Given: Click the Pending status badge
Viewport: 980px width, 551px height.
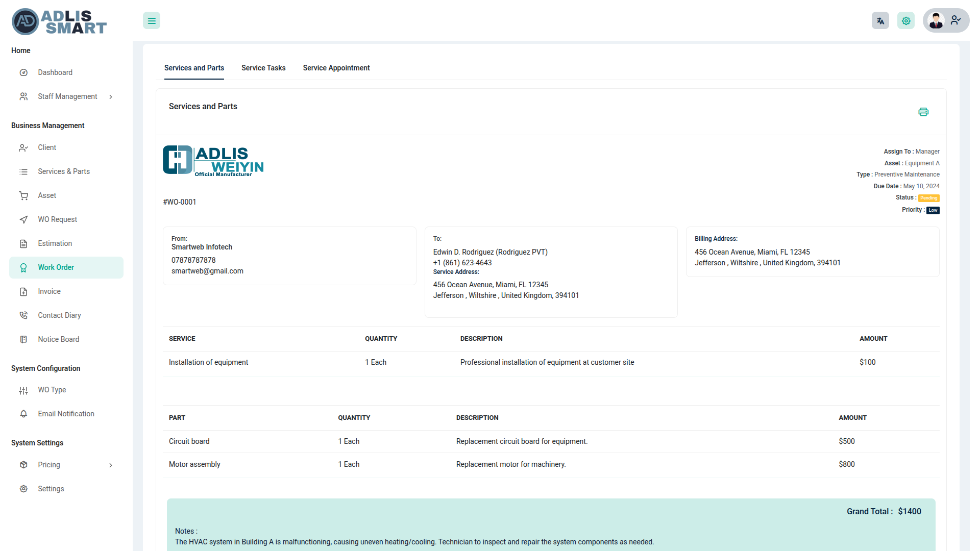Looking at the screenshot, I should [928, 198].
